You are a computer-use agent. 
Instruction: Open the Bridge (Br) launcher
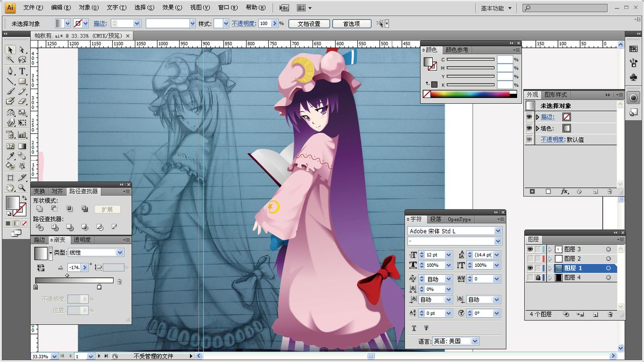click(x=284, y=8)
